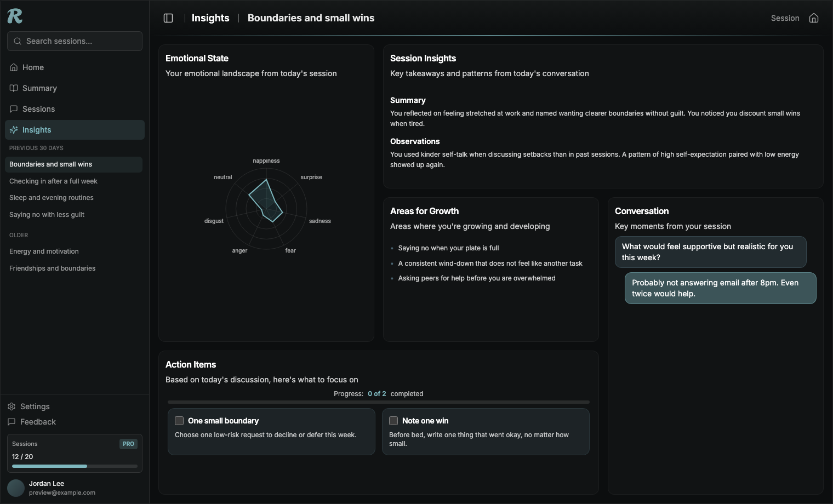Open Feedback via the chat icon

(x=12, y=422)
